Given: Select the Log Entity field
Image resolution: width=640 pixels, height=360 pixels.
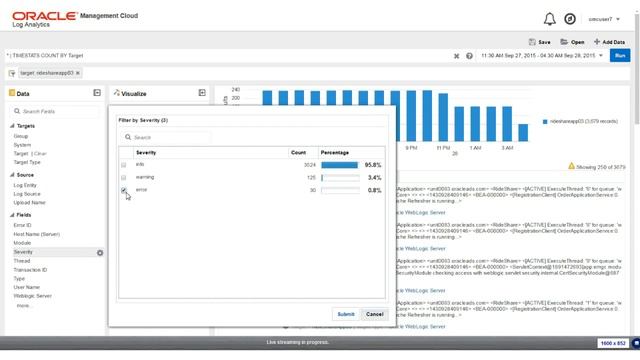Looking at the screenshot, I should pos(25,185).
